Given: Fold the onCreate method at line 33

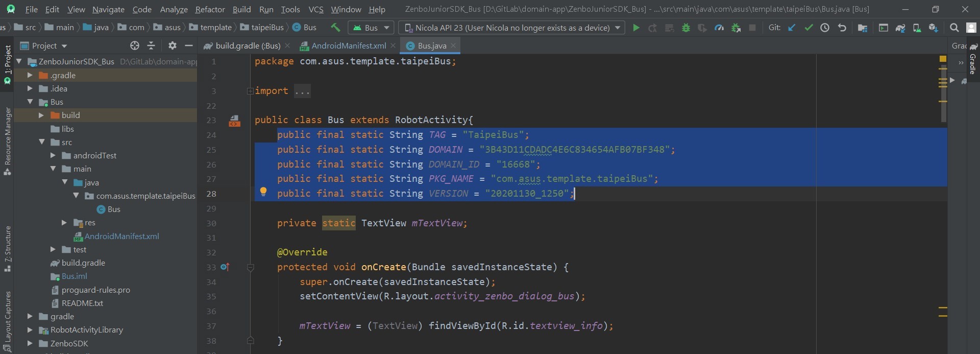Looking at the screenshot, I should pos(250,267).
